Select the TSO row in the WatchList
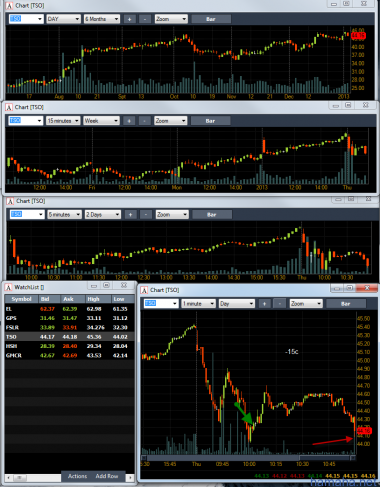380x487 pixels. pyautogui.click(x=70, y=337)
